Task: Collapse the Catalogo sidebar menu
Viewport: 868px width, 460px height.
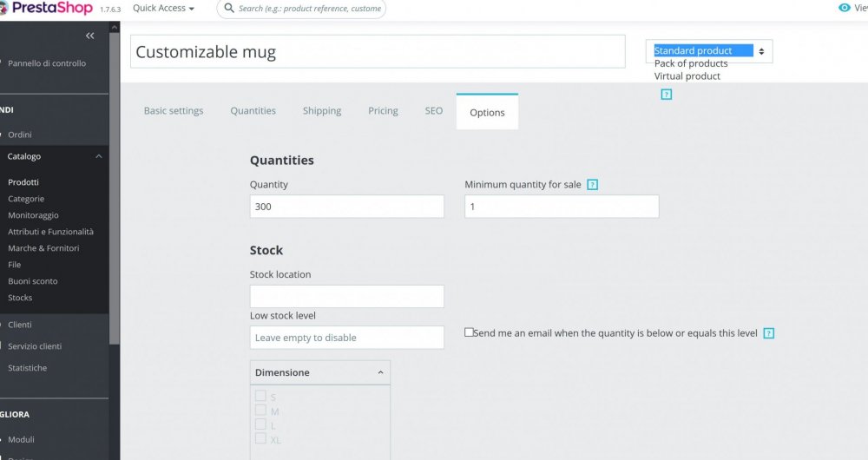Action: click(x=98, y=156)
